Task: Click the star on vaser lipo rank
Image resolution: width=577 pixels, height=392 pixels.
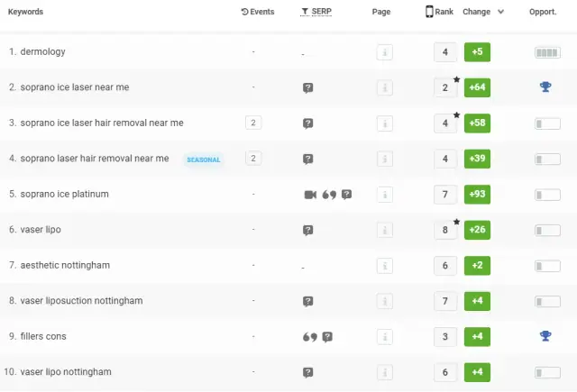Action: click(x=457, y=222)
